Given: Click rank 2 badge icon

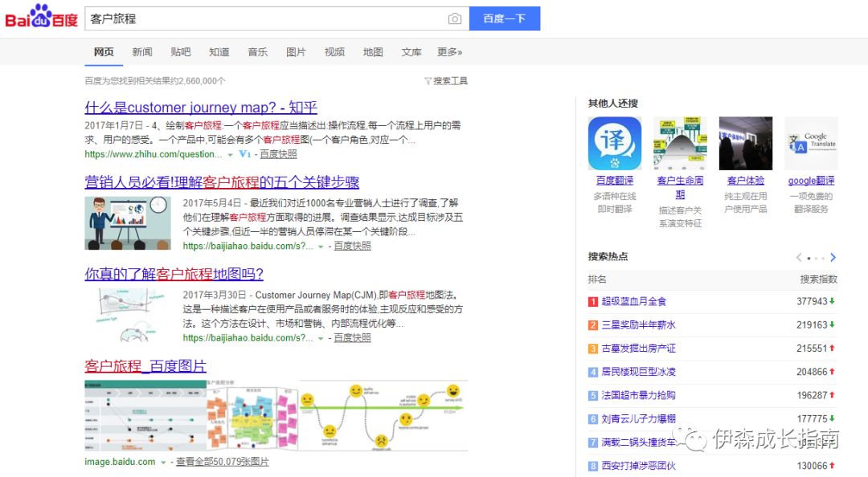Looking at the screenshot, I should tap(593, 325).
